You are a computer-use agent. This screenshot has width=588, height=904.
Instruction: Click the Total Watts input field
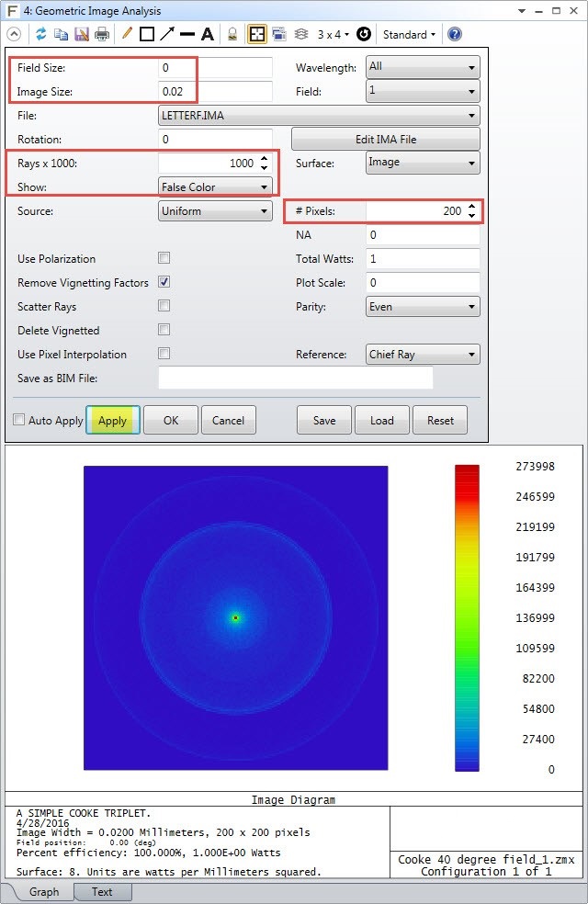point(423,258)
